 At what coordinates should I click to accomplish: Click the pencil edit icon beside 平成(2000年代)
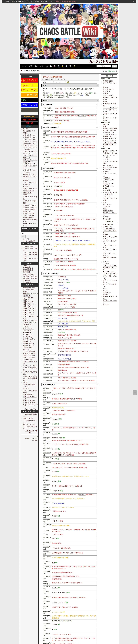(55, 384)
